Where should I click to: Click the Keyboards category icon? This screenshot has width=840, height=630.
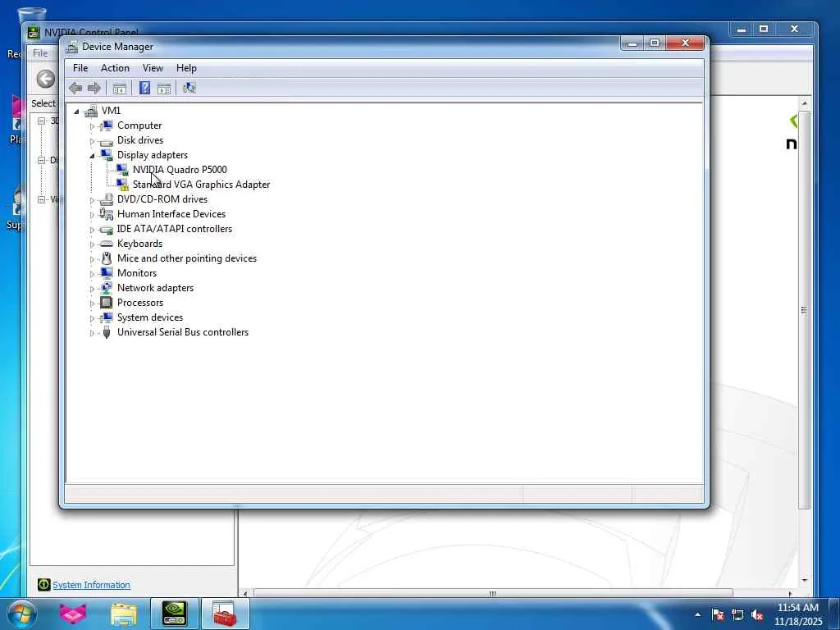107,244
